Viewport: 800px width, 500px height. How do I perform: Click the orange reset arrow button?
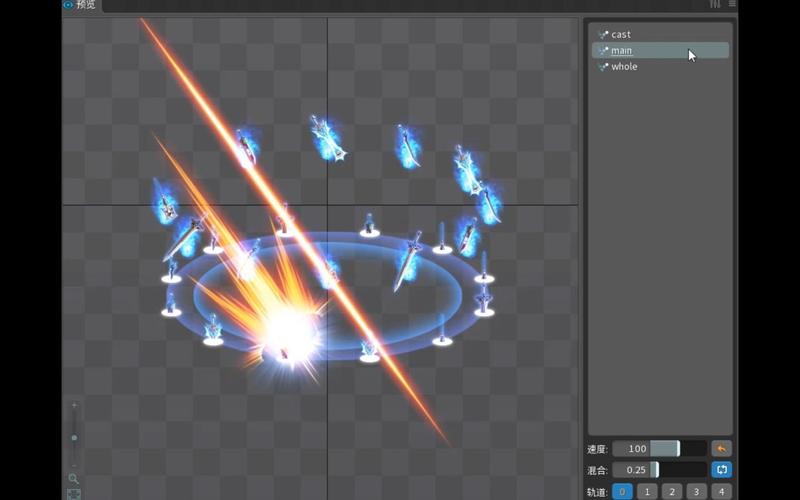[721, 449]
